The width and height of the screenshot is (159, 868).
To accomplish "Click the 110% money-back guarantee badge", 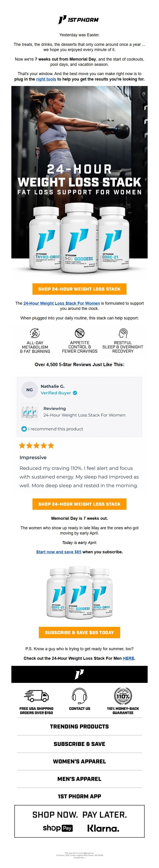I will click(123, 696).
